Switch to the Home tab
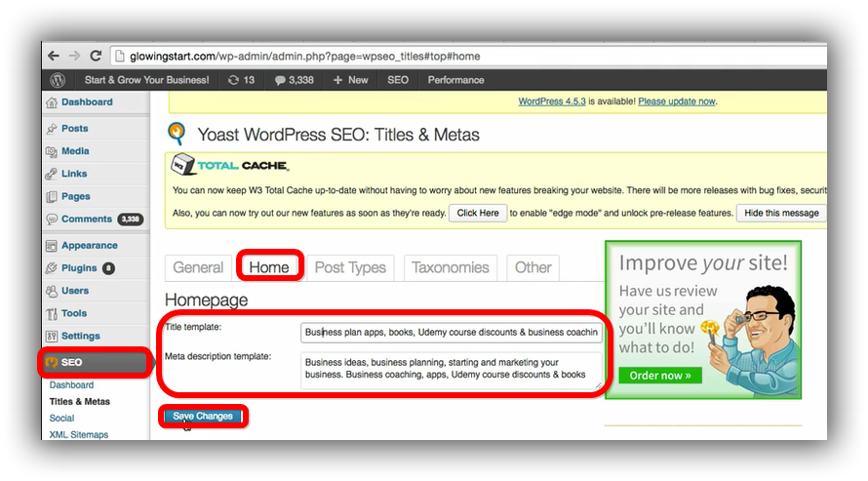 (x=269, y=268)
